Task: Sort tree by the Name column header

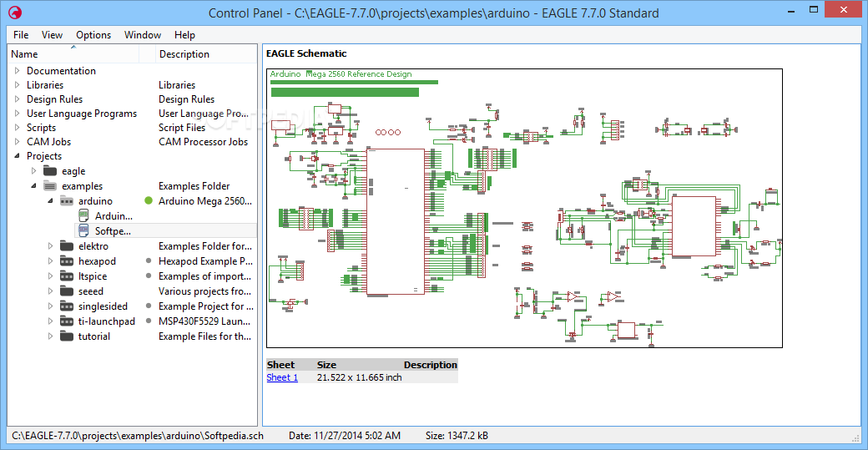Action: [73, 53]
